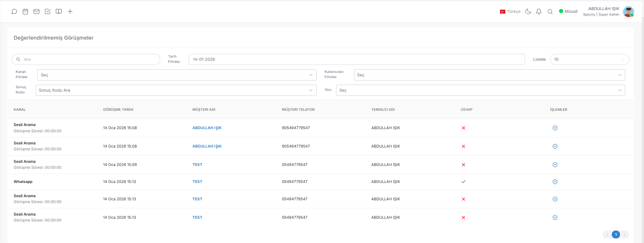Viewport: 644px width, 243px height.
Task: Change the Müsait availability status
Action: (568, 11)
